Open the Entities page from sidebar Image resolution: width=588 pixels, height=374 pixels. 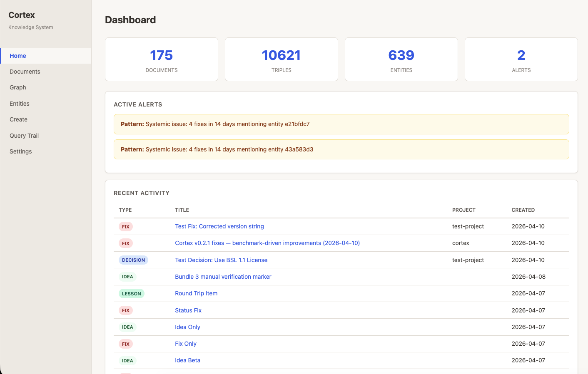20,103
